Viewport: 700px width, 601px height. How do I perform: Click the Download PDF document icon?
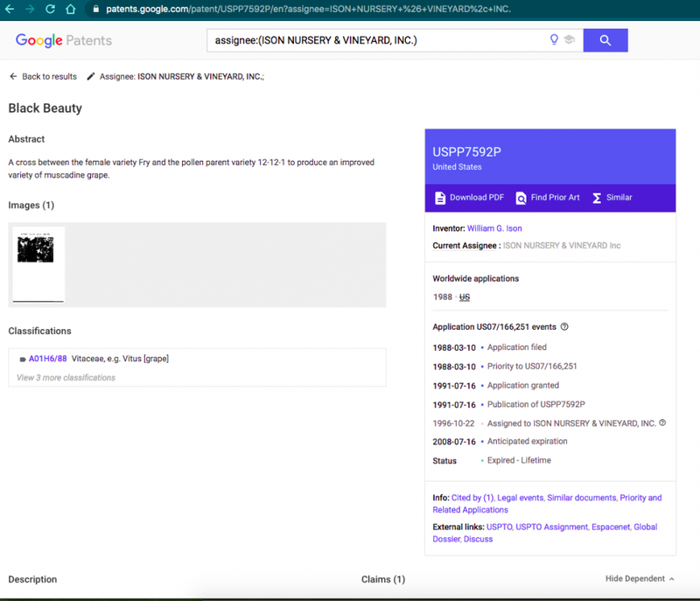(440, 198)
